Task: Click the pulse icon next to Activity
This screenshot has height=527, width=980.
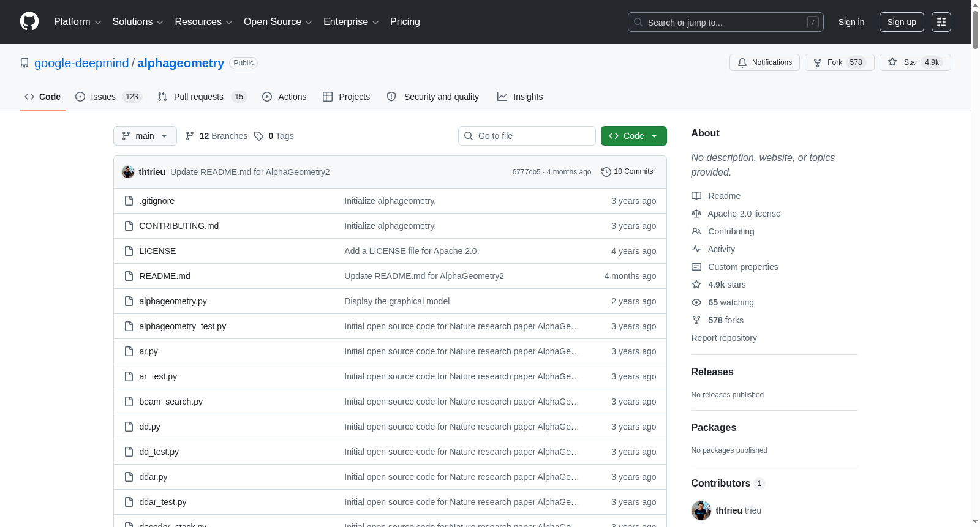Action: (696, 249)
